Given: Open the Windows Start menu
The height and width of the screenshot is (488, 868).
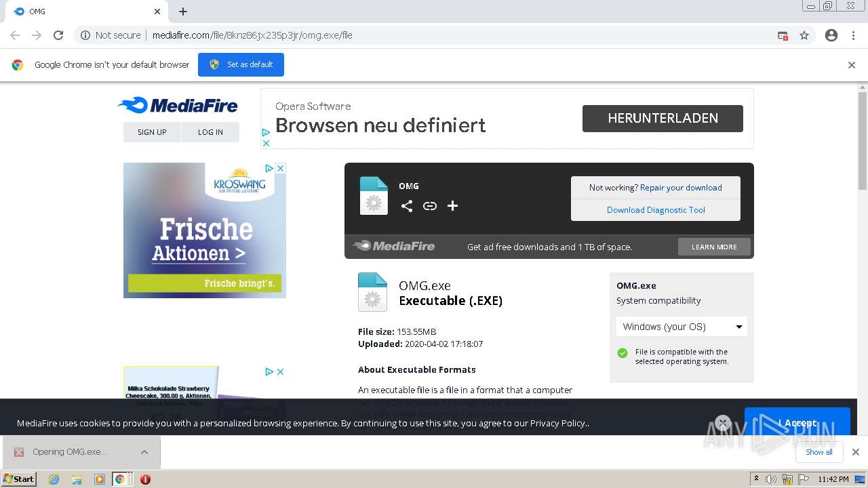Looking at the screenshot, I should 19,479.
